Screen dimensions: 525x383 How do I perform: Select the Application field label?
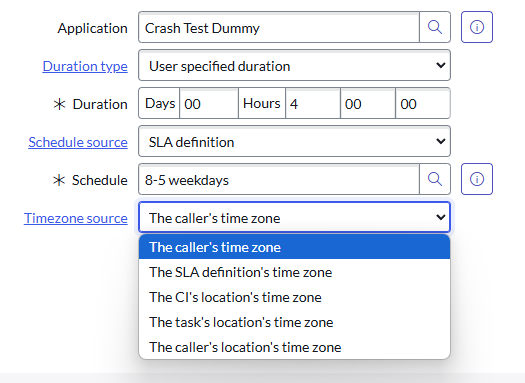[92, 28]
